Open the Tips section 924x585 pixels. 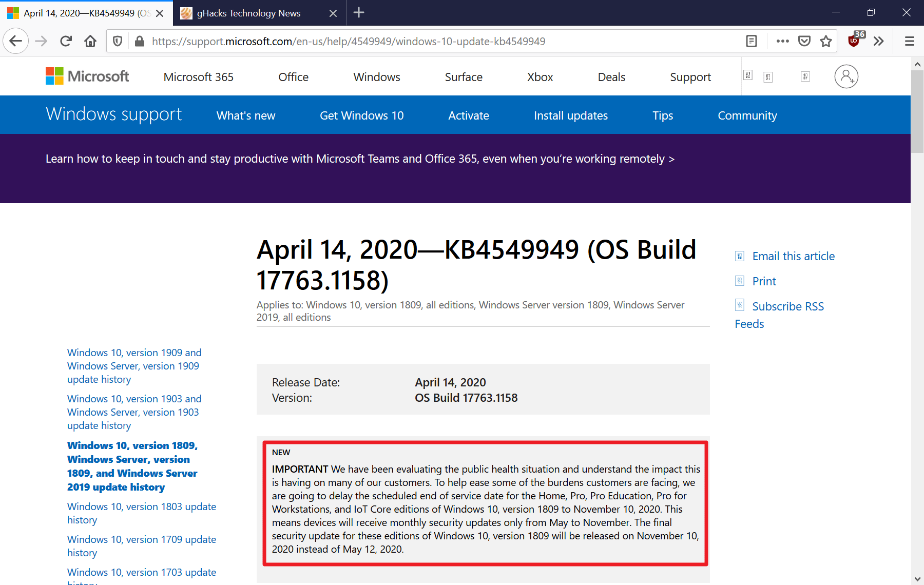tap(663, 115)
